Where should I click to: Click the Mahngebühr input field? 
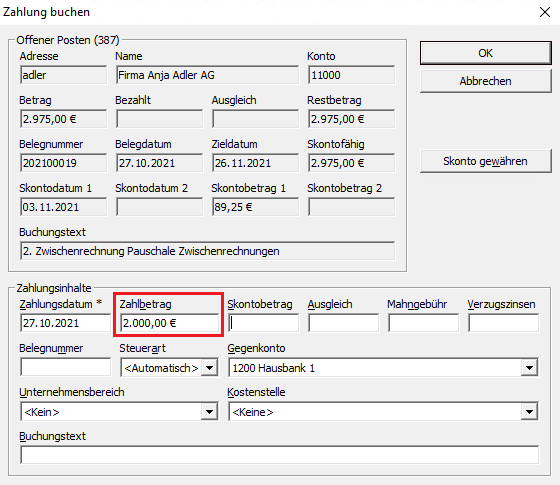coord(424,323)
